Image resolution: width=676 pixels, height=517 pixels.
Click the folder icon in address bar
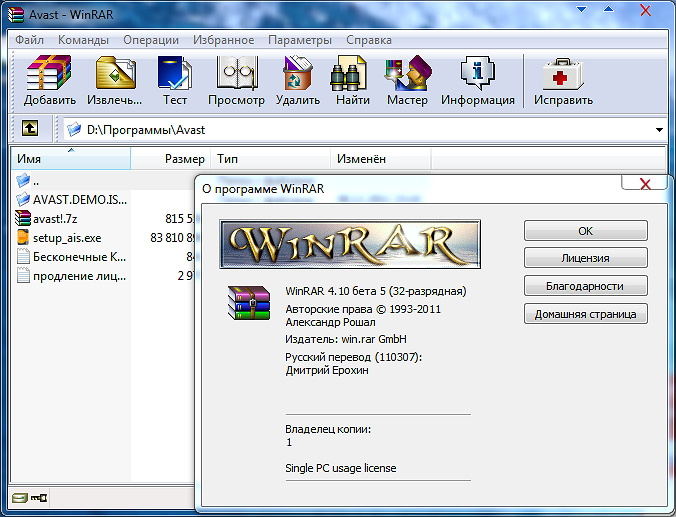(x=74, y=129)
